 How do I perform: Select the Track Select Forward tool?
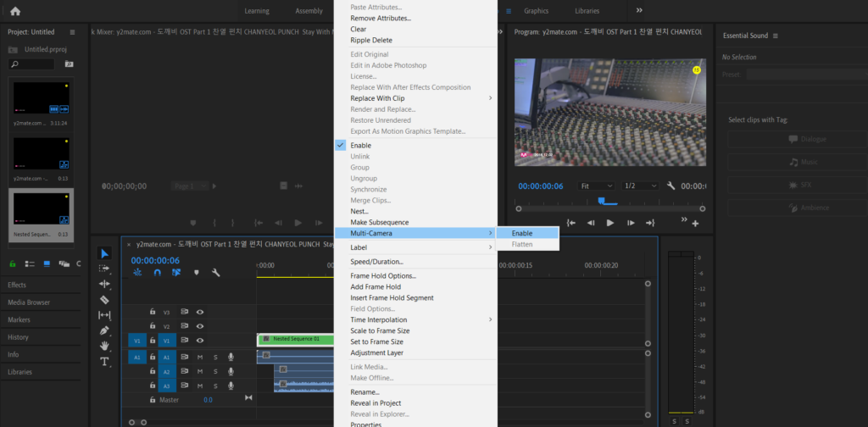pyautogui.click(x=104, y=269)
